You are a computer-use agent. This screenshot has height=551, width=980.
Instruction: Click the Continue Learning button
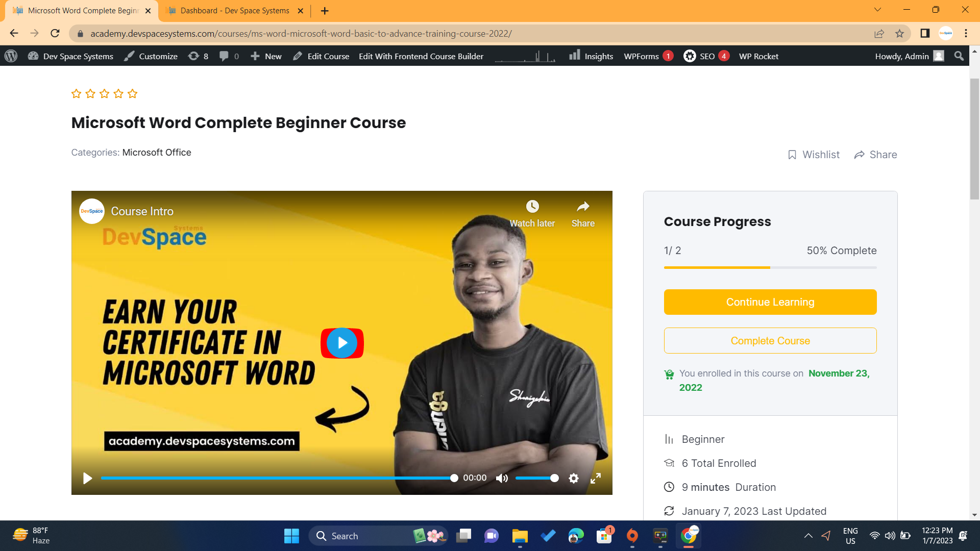(x=770, y=302)
